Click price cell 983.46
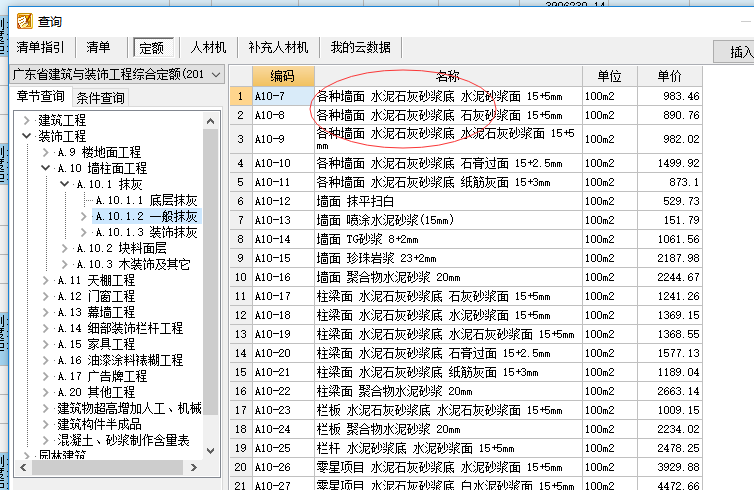 click(x=670, y=96)
